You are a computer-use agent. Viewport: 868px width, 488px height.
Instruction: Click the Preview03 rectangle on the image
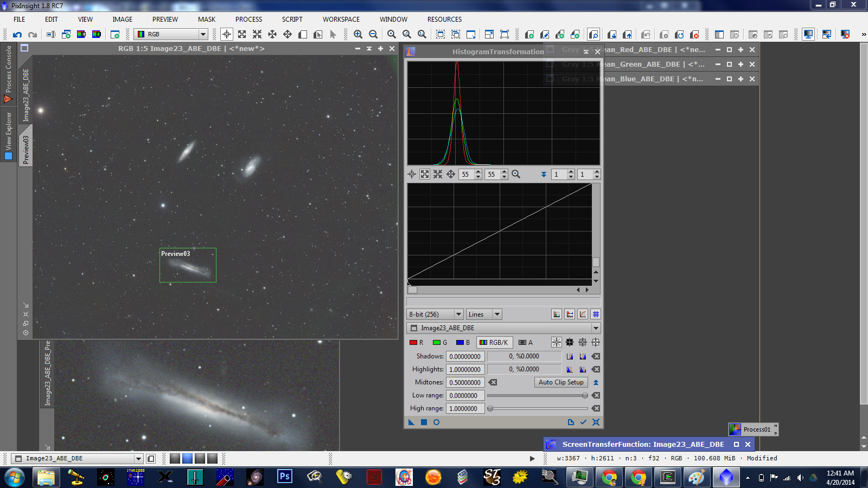click(x=188, y=265)
